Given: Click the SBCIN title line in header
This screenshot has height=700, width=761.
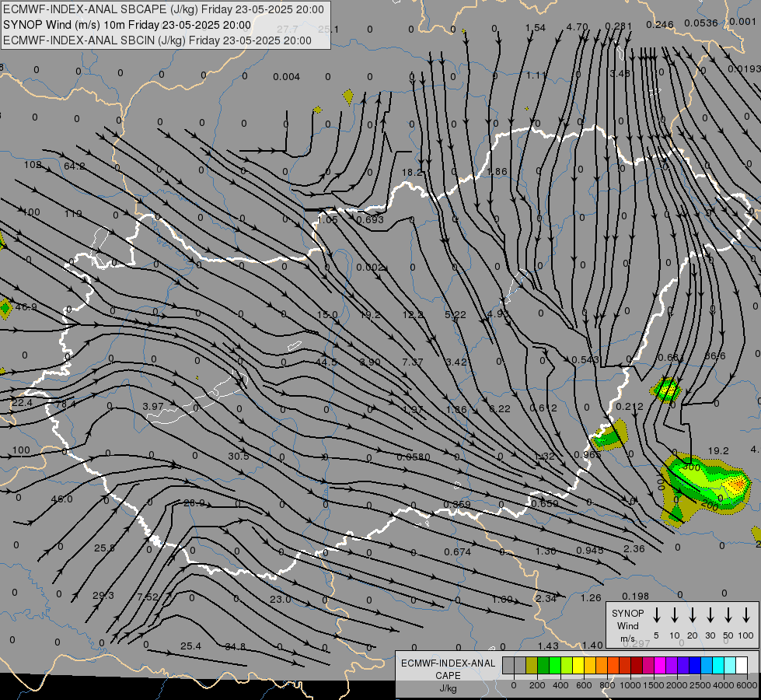Looking at the screenshot, I should tap(157, 40).
